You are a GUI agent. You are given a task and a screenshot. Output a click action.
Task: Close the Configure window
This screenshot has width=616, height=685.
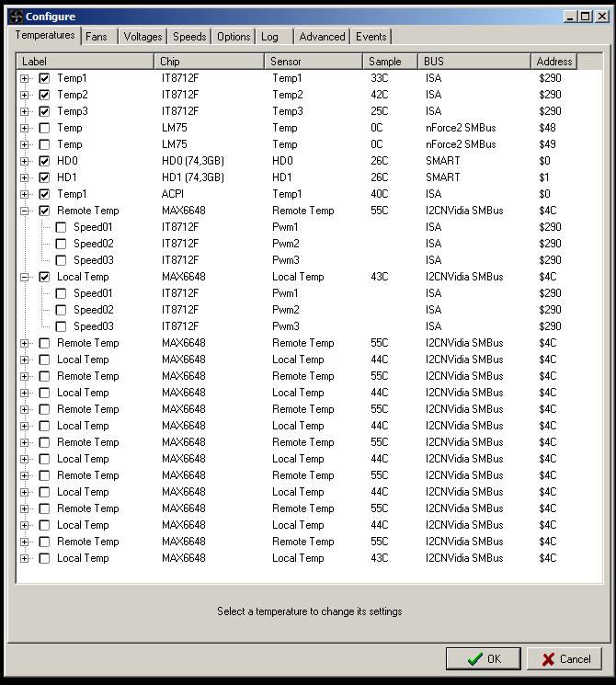[601, 17]
